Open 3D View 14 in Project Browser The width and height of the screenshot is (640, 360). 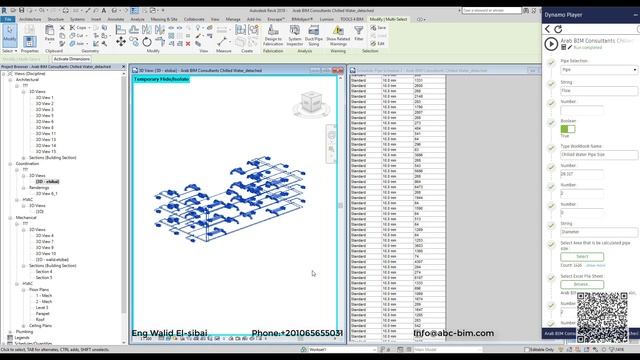point(46,146)
